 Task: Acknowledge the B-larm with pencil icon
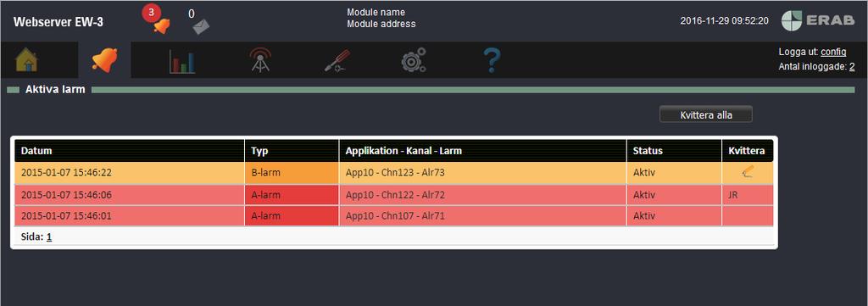click(748, 173)
